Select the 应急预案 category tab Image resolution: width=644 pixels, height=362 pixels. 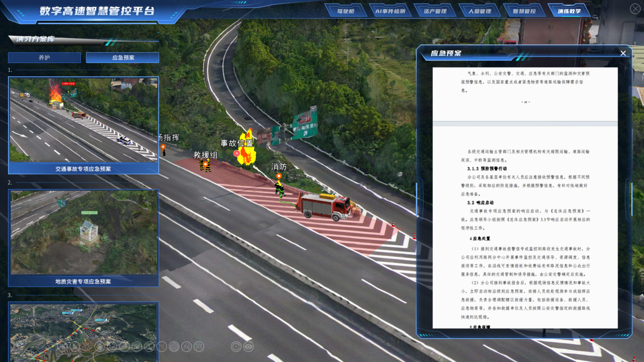point(123,58)
